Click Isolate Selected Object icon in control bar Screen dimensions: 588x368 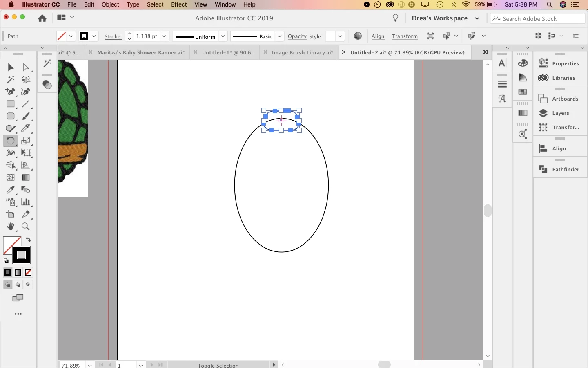(431, 36)
